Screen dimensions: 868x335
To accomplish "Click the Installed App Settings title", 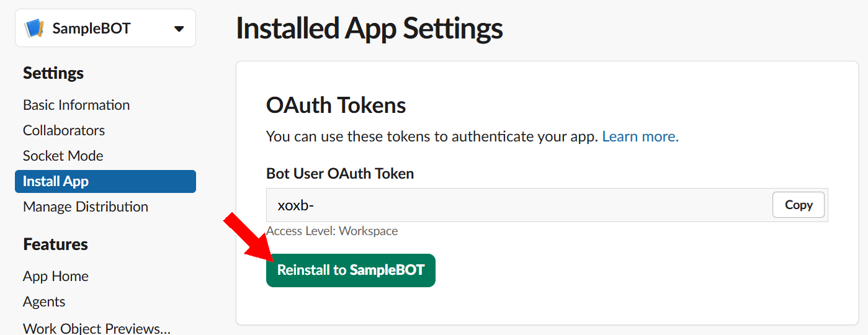I will [369, 29].
